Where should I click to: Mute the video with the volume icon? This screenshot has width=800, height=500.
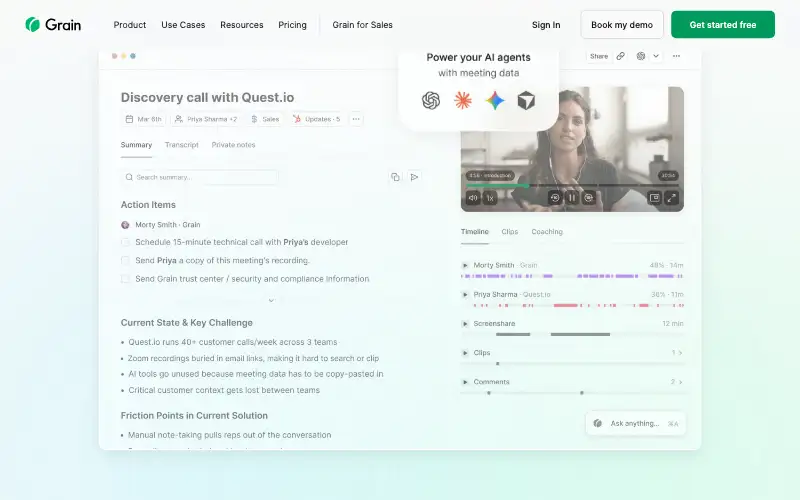(473, 197)
